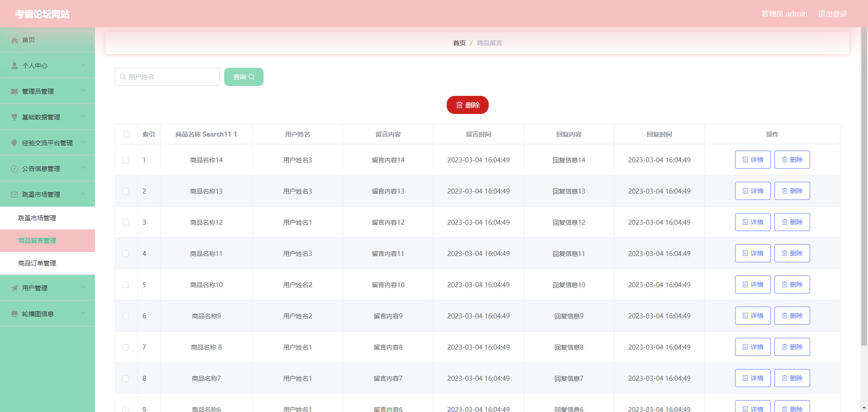
Task: Click the trash icon on red 删除 button
Action: click(x=459, y=105)
